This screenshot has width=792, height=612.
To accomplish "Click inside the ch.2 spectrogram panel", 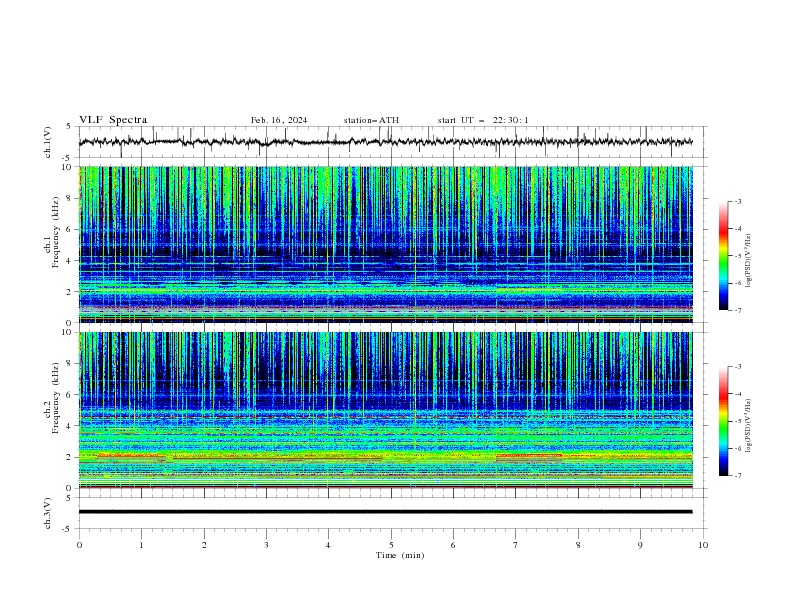I will tap(386, 410).
